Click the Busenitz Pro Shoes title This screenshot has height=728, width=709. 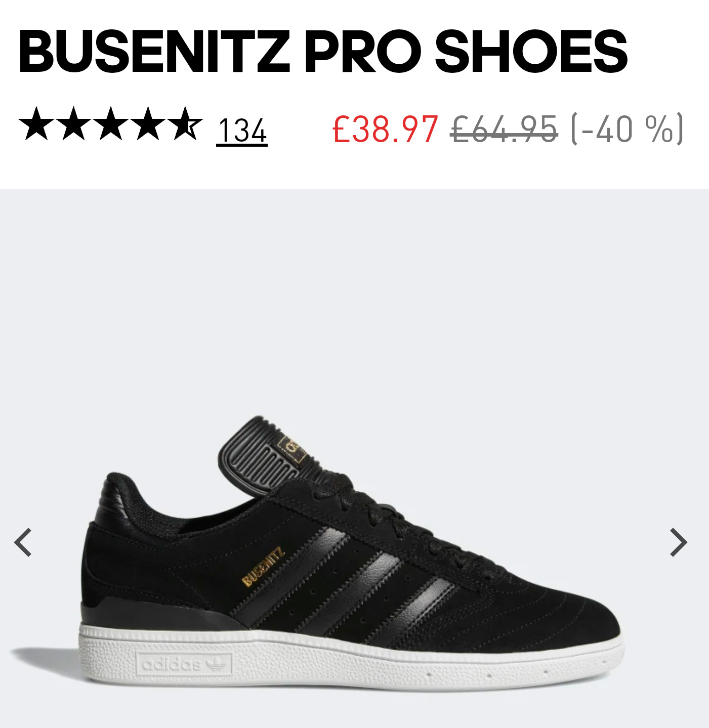[322, 52]
